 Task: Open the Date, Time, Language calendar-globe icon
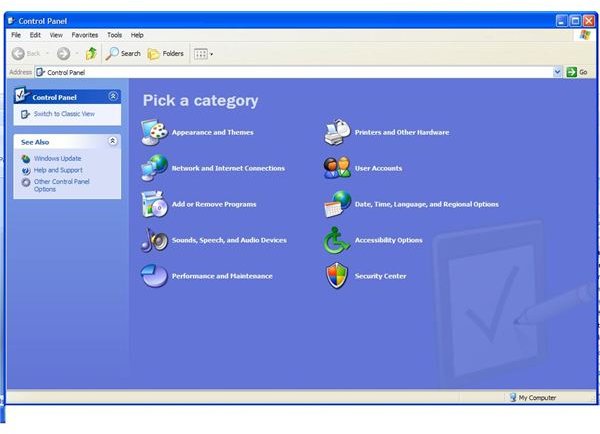[337, 204]
